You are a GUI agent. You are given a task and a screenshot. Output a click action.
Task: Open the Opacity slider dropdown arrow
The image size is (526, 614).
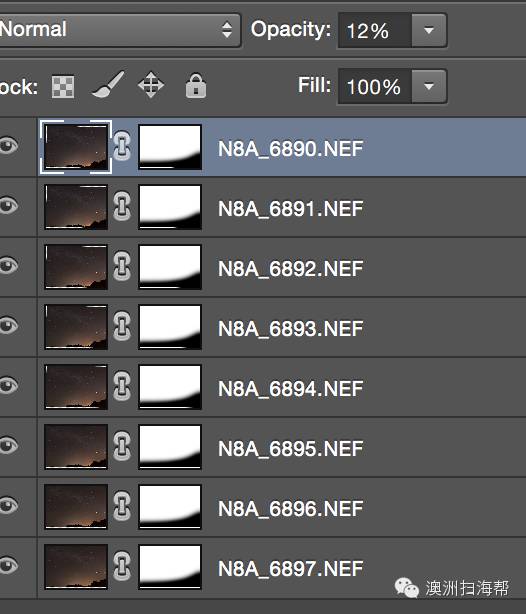tap(429, 30)
